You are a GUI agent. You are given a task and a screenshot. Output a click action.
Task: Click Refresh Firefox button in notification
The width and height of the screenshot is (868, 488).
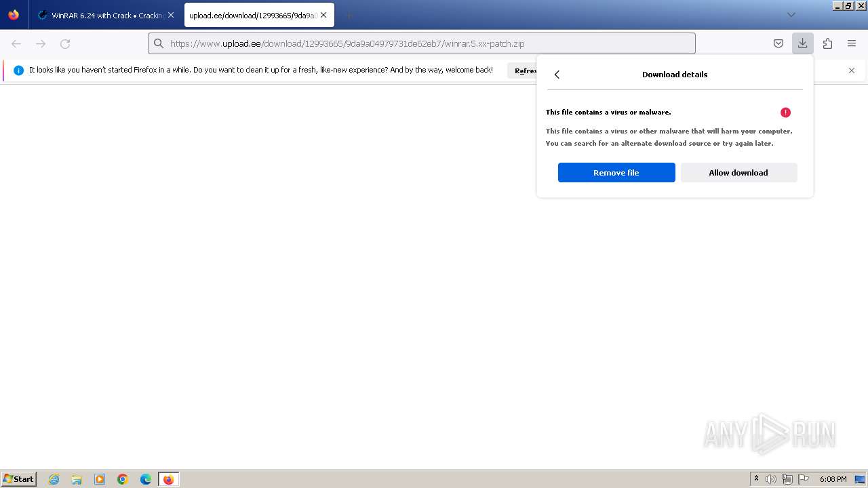(522, 70)
